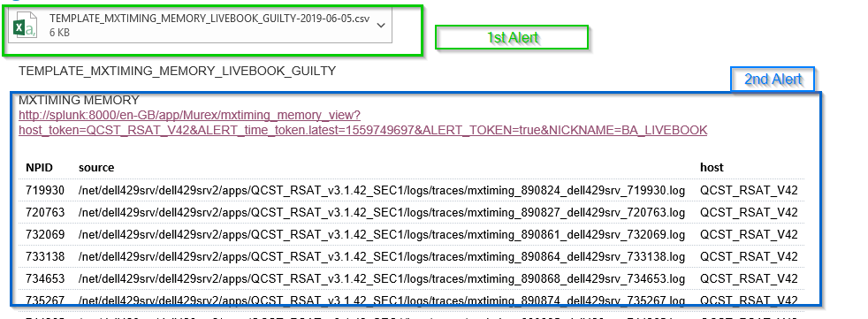Open the TEMPLATE_MXTIMING_MEMORY_LIVEBOOK_GUILTY csv attachment
The height and width of the screenshot is (319, 868).
(x=201, y=26)
